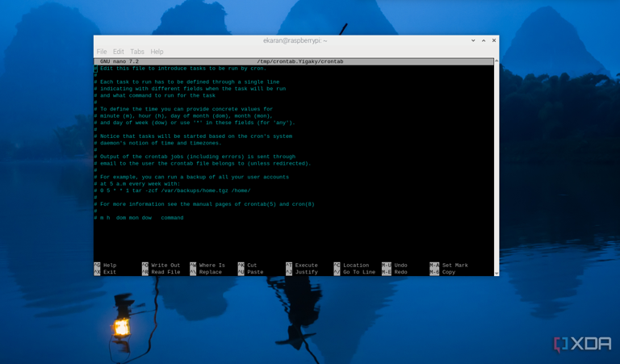Image resolution: width=620 pixels, height=364 pixels.
Task: Click the line 'at 5 a.m every week with:'
Action: [x=136, y=184]
